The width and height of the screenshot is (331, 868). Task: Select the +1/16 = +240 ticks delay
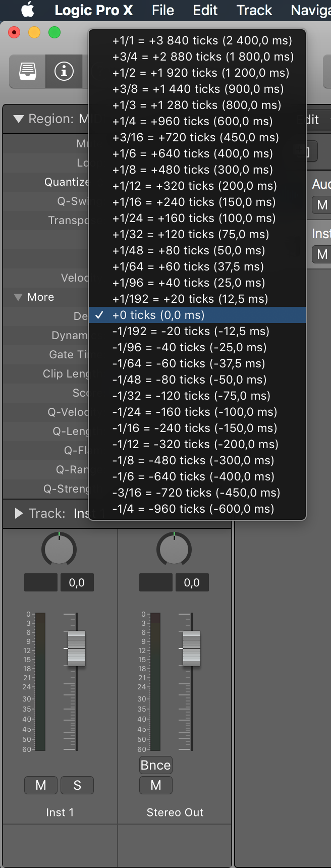(x=194, y=202)
